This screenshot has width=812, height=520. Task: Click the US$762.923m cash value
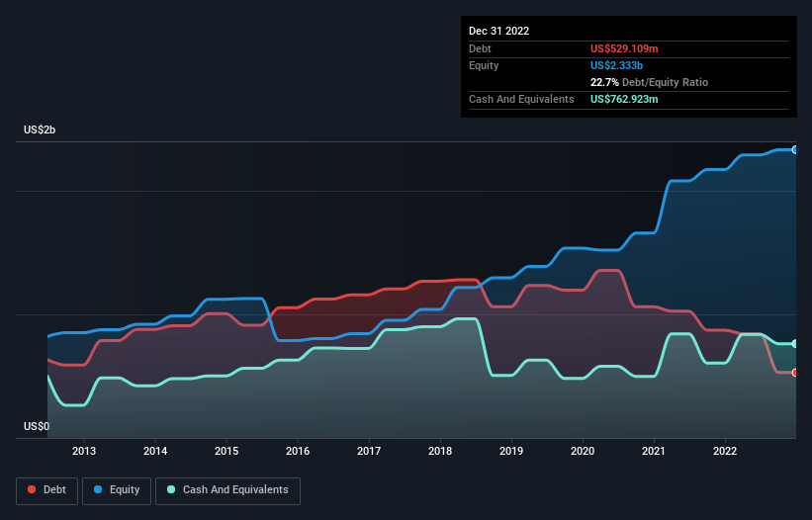pos(624,99)
